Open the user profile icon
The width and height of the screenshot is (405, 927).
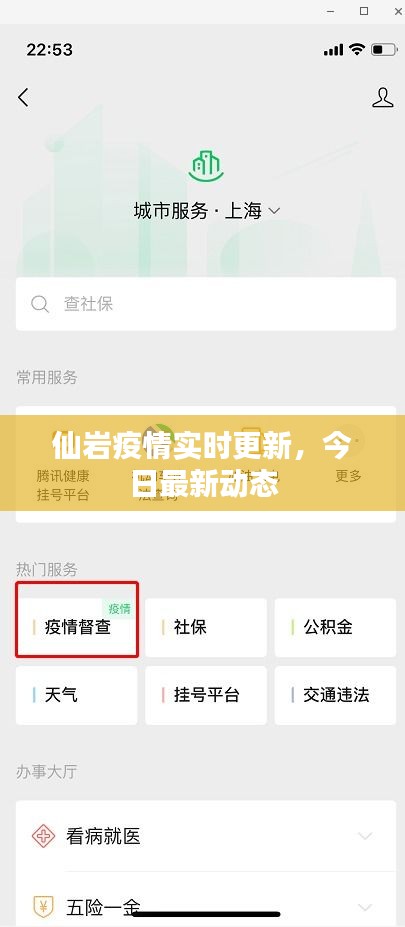tap(383, 98)
